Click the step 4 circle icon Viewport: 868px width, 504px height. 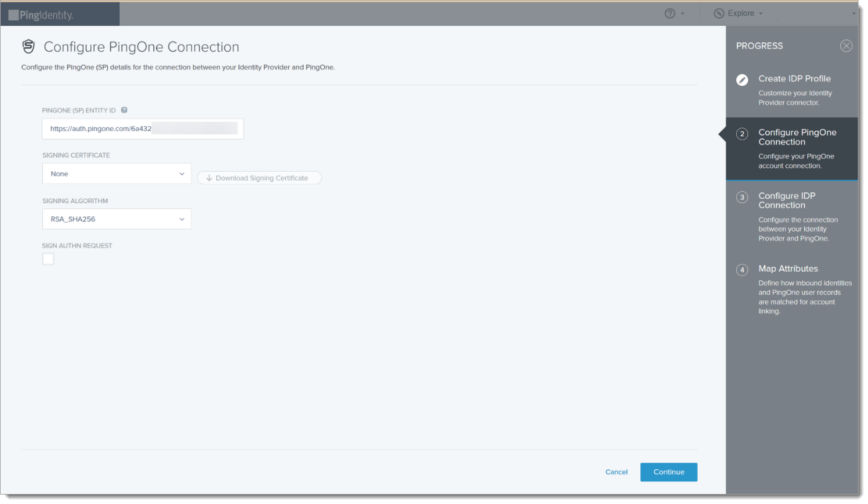click(x=742, y=270)
